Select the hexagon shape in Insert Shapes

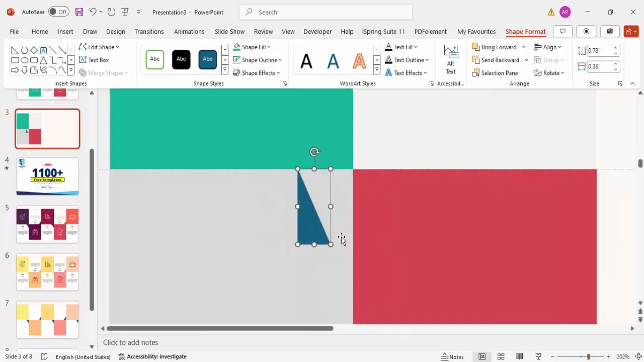coord(24,50)
